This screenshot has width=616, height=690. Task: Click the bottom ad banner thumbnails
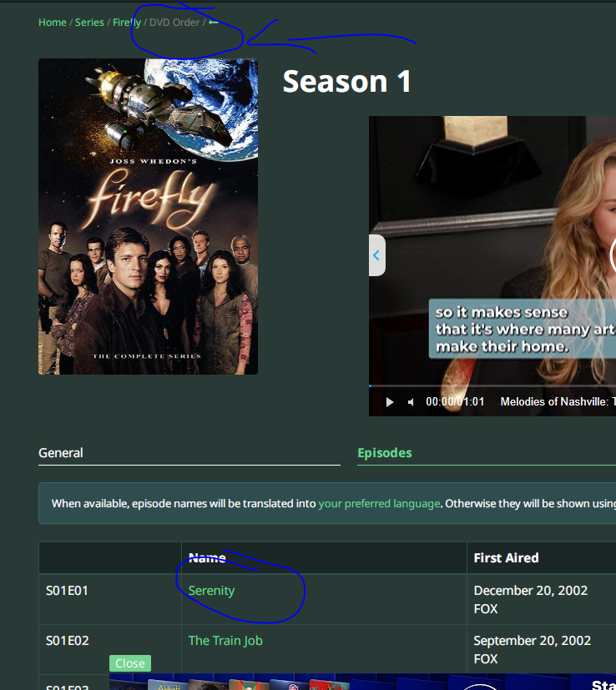point(334,682)
